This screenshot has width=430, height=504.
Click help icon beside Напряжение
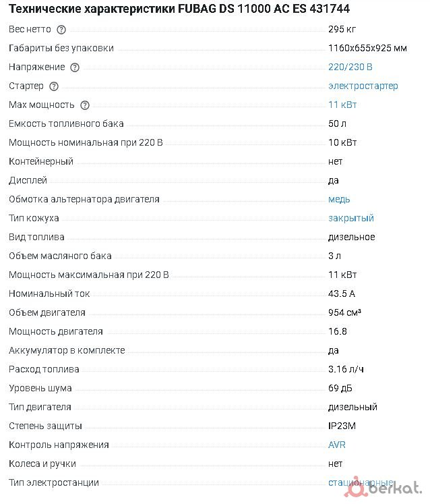75,67
